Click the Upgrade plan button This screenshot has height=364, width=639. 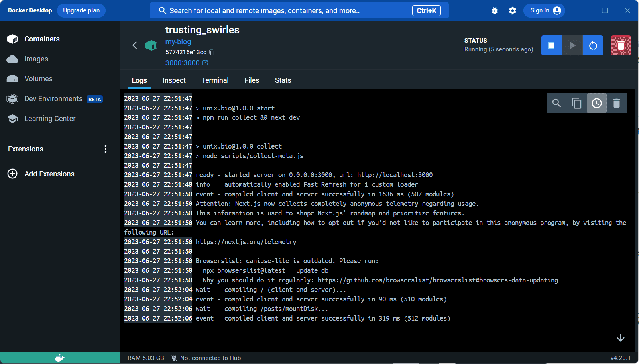click(x=81, y=10)
